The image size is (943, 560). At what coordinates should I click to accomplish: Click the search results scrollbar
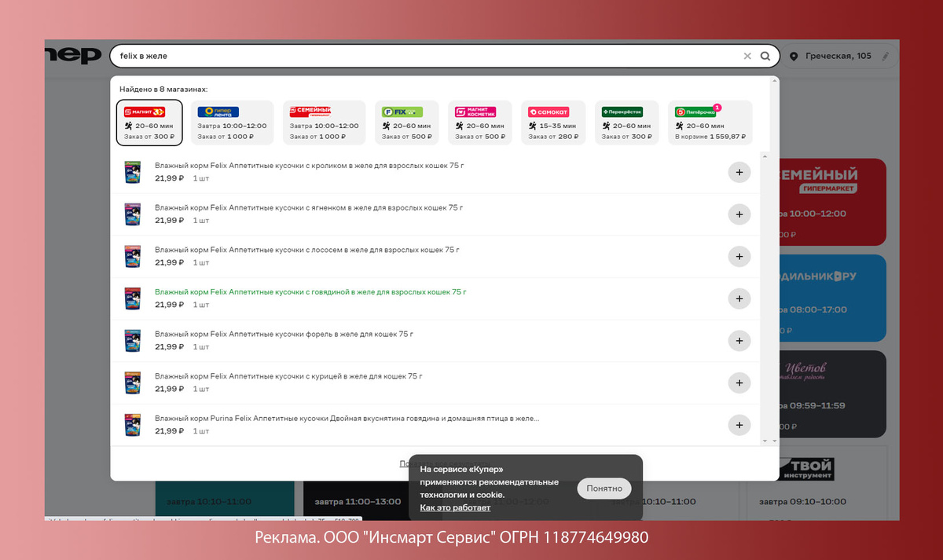(x=765, y=298)
